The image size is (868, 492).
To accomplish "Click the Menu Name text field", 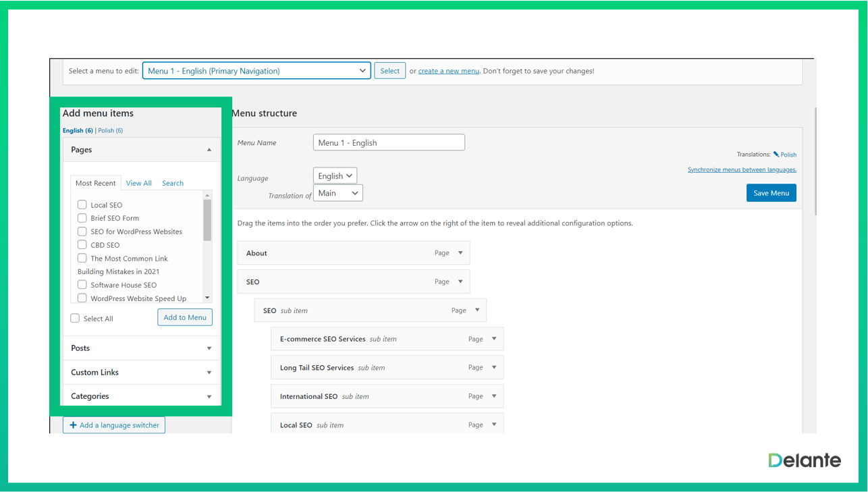I will (389, 142).
